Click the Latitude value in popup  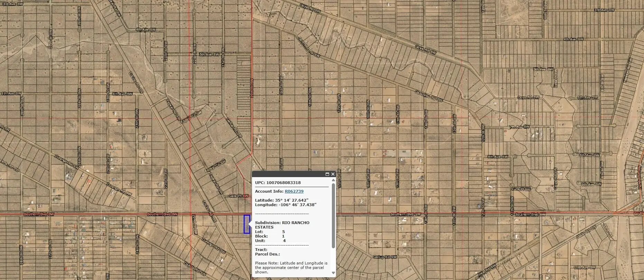coord(291,200)
